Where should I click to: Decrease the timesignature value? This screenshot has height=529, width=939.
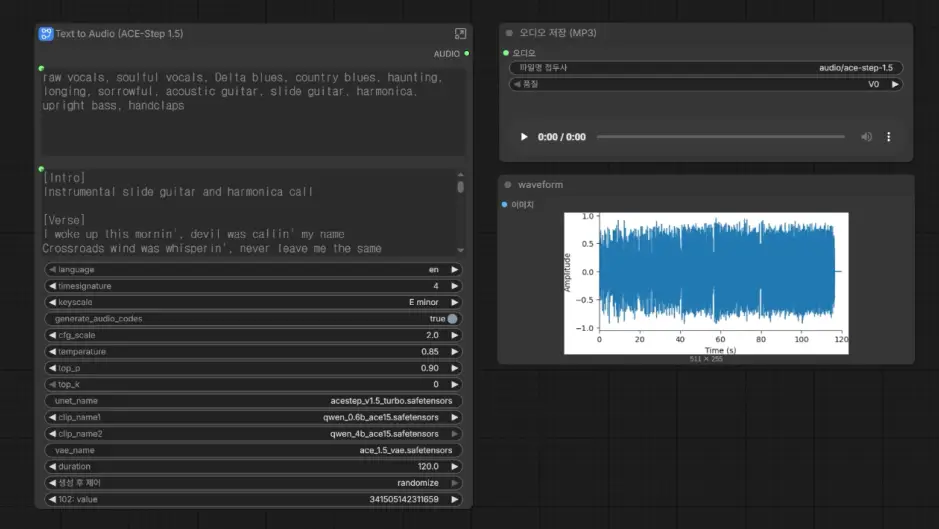tap(52, 286)
